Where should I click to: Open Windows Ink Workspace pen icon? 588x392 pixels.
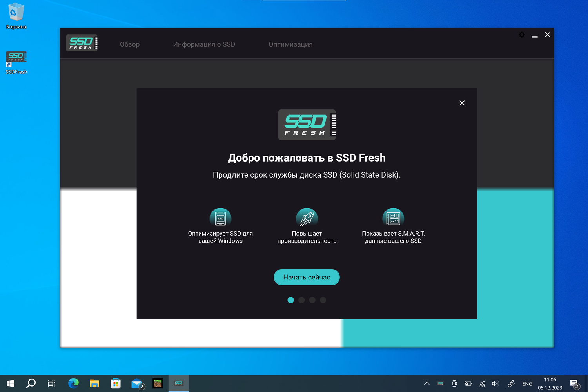[x=511, y=383]
